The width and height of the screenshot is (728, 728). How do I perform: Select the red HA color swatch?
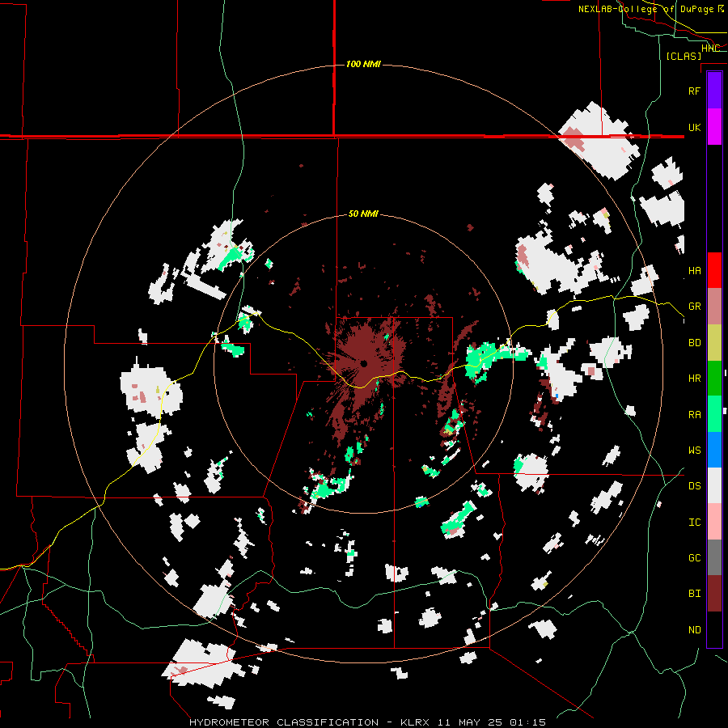click(x=714, y=270)
